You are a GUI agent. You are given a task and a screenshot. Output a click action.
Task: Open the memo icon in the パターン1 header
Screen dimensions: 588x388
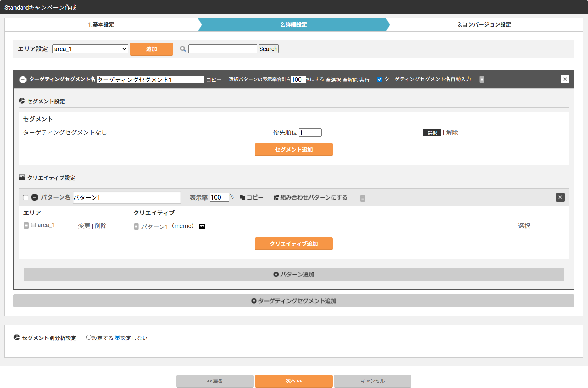pos(363,198)
